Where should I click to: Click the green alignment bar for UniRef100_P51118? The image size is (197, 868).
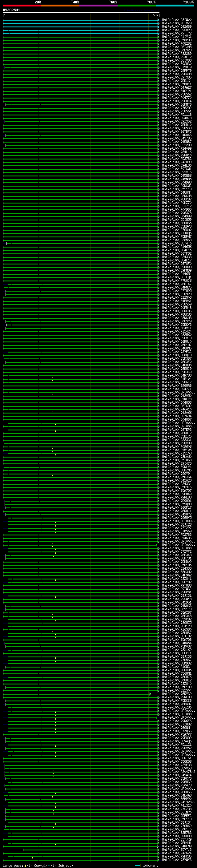[80, 115]
